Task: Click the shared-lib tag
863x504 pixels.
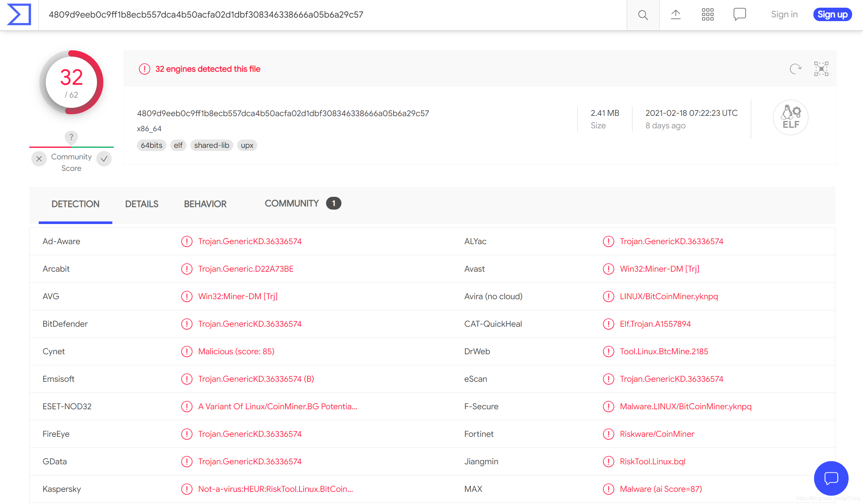Action: (x=211, y=145)
